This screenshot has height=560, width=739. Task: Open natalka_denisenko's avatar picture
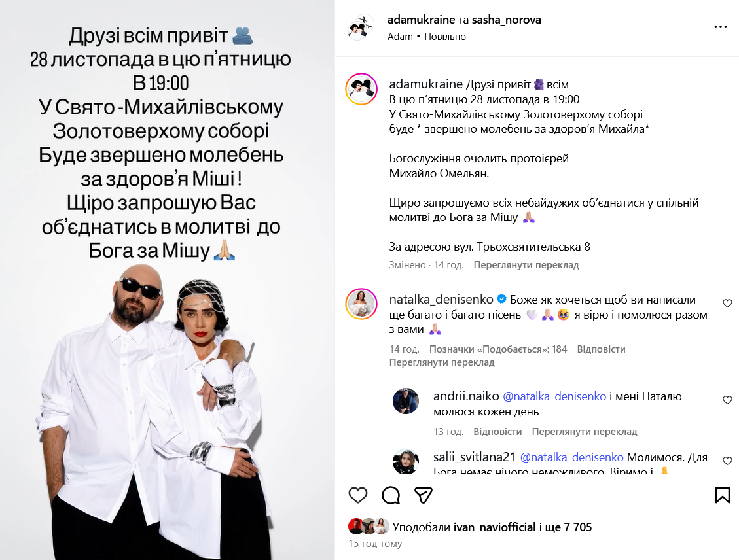[361, 304]
